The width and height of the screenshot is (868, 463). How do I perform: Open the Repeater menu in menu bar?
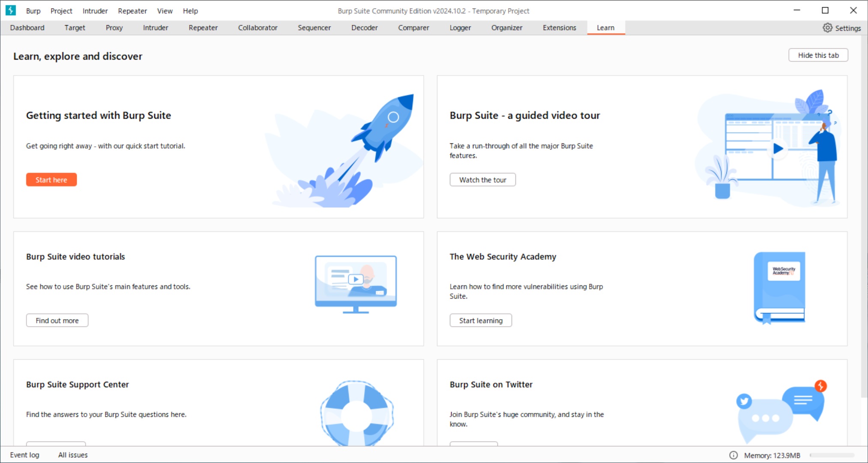coord(132,11)
